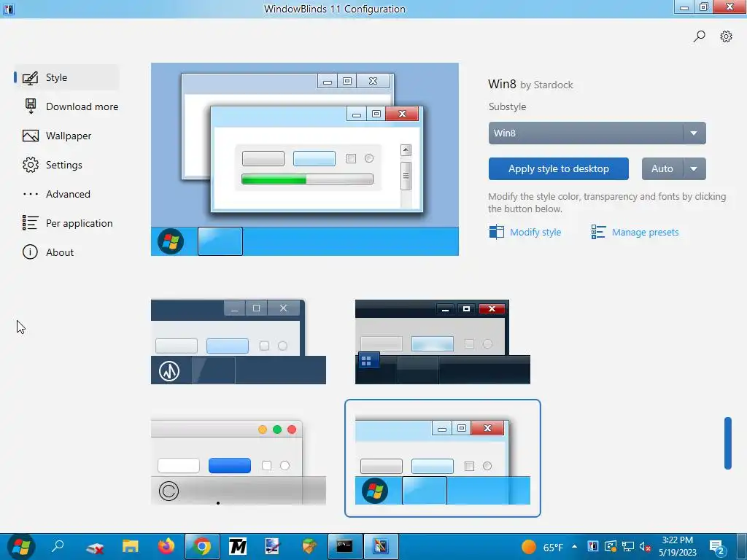This screenshot has width=747, height=560.
Task: Click the Manage presets list icon
Action: [598, 232]
